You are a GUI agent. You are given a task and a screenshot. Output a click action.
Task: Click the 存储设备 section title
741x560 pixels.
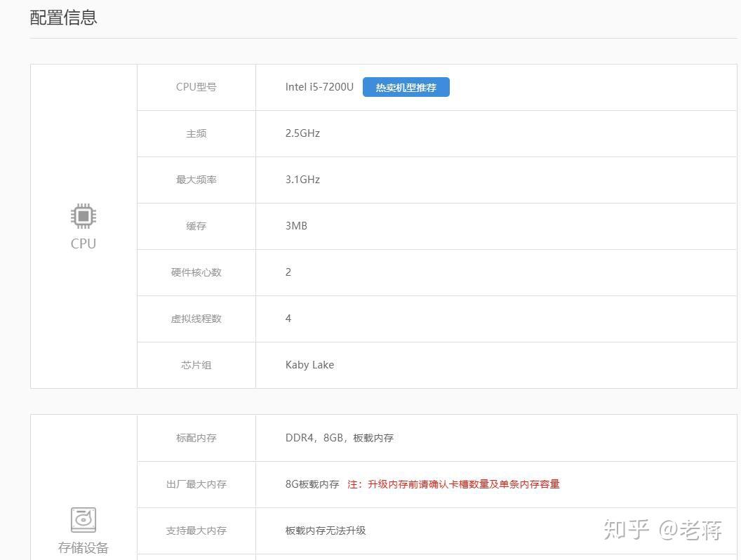tap(84, 547)
